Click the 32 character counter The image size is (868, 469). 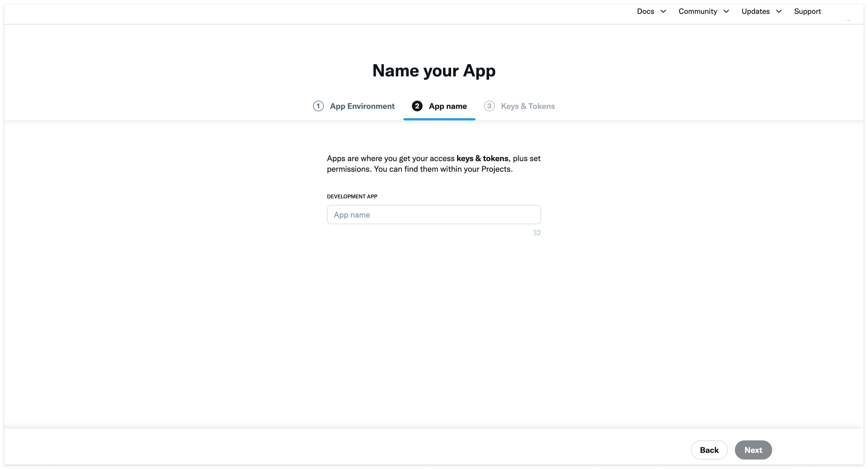point(536,233)
